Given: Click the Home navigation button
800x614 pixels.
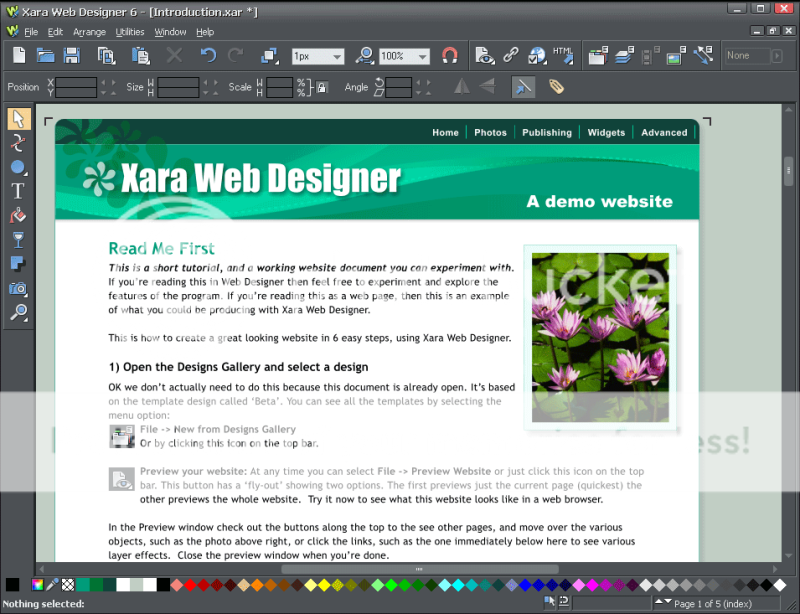Looking at the screenshot, I should 445,132.
